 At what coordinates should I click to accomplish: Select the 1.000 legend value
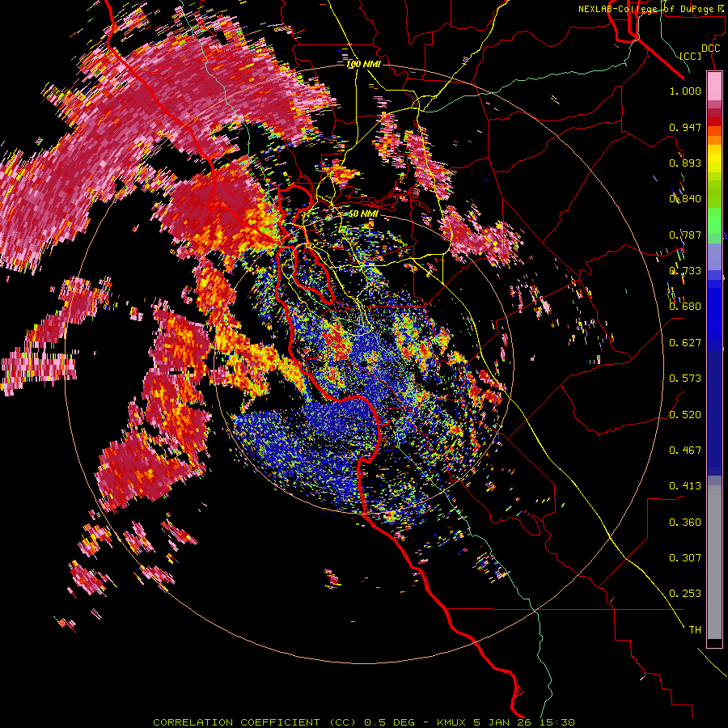pyautogui.click(x=685, y=91)
